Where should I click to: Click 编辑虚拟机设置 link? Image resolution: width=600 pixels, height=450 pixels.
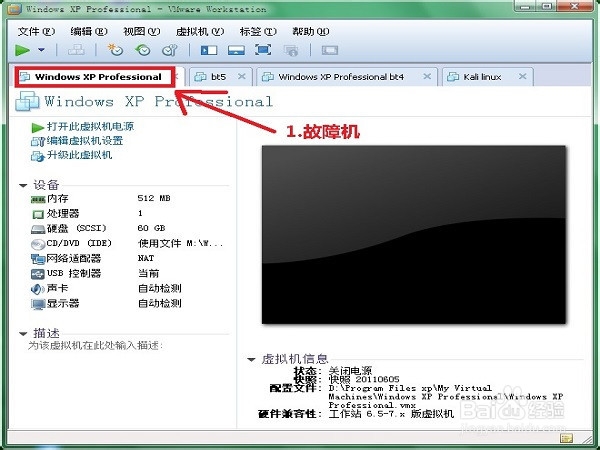tap(85, 141)
